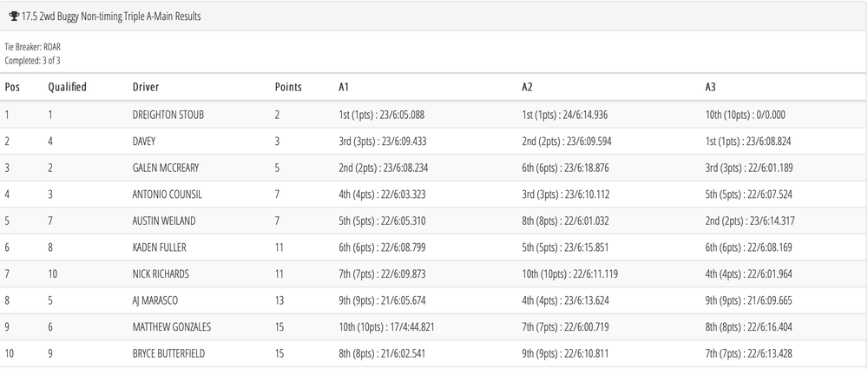Select the NICK RICHARDS row
This screenshot has width=868, height=369.
(161, 273)
